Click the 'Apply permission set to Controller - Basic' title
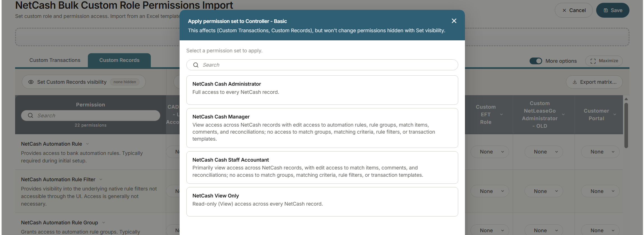Image resolution: width=644 pixels, height=235 pixels. click(237, 21)
